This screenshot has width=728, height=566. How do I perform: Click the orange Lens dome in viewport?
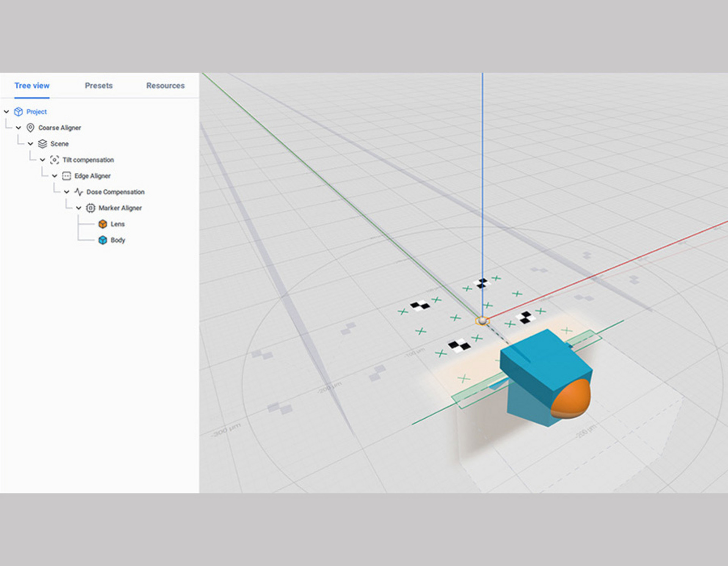(x=572, y=400)
